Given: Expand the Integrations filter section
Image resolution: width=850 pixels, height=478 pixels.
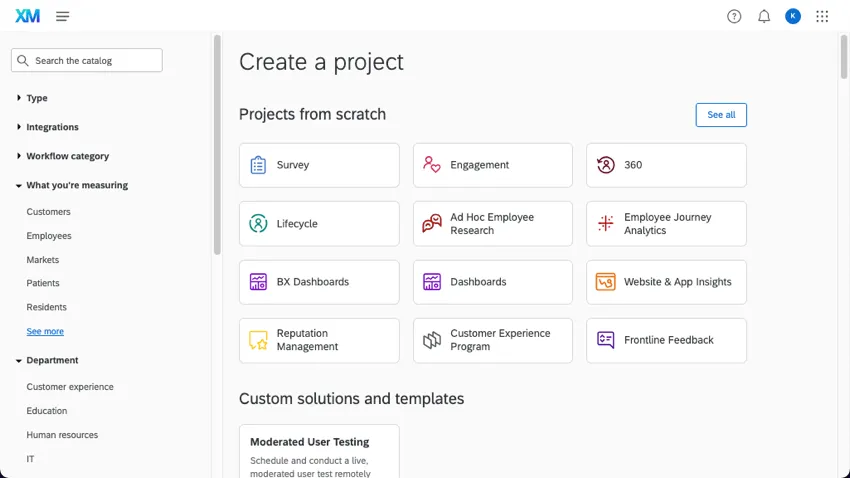Looking at the screenshot, I should click(52, 127).
